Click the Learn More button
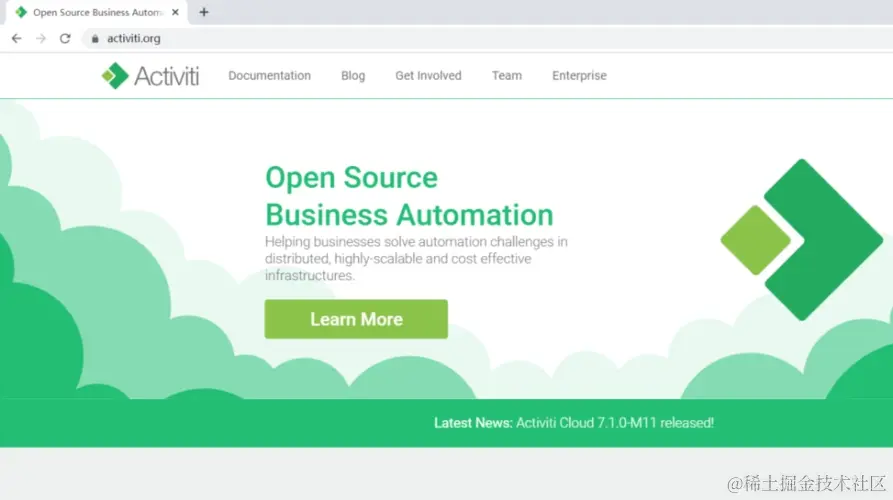The width and height of the screenshot is (893, 500). click(x=356, y=319)
